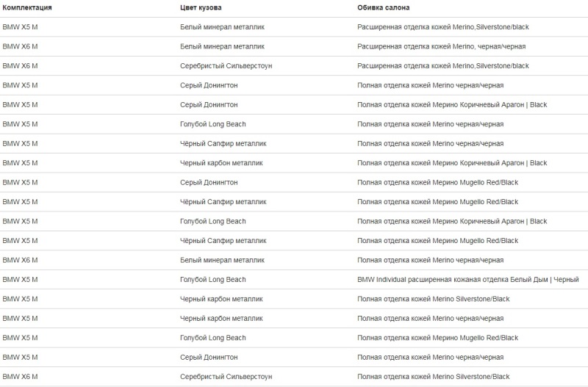Select Серый Донингтон beside Коричневый Арагон upholstery
This screenshot has height=387, width=588.
click(209, 105)
